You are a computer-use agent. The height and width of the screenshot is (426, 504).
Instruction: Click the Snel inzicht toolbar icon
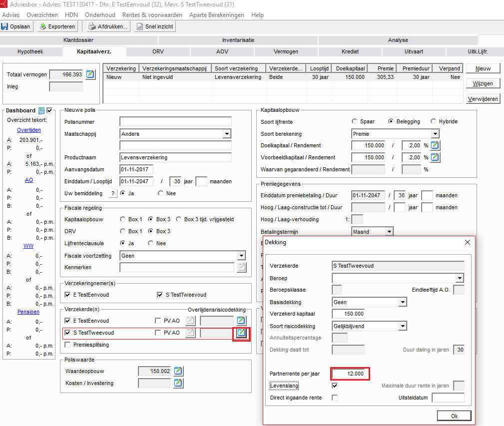pyautogui.click(x=140, y=26)
